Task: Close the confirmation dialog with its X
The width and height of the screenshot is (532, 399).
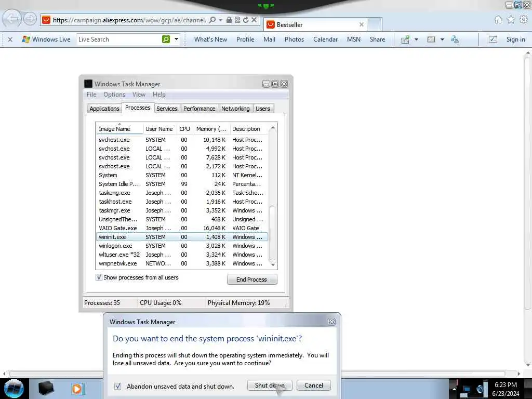Action: (331, 322)
